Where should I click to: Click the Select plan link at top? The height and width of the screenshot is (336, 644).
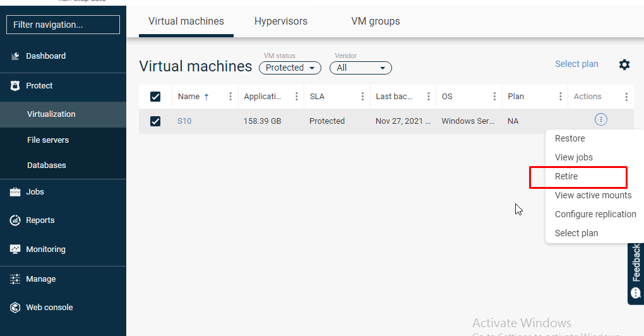[576, 64]
